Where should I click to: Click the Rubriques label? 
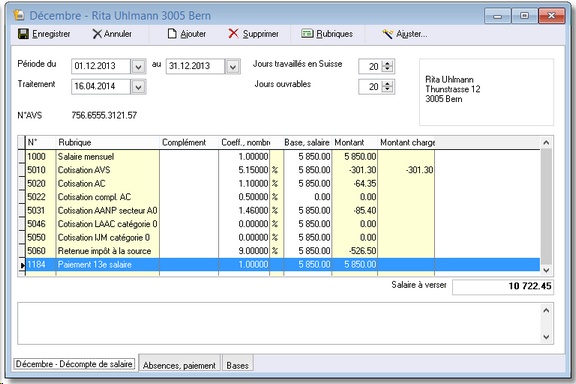pos(334,34)
